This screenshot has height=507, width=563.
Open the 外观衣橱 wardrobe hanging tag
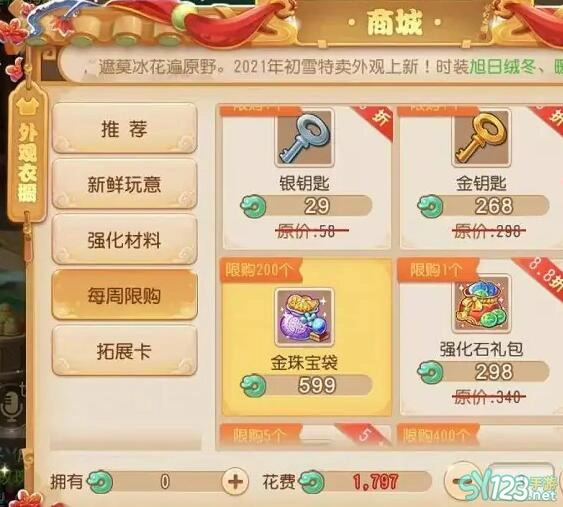pos(28,154)
